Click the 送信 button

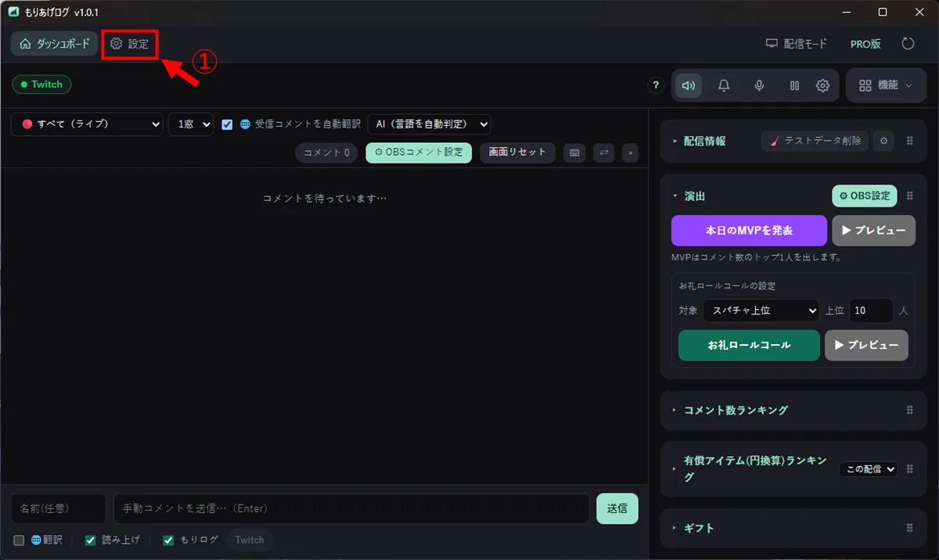[x=617, y=508]
